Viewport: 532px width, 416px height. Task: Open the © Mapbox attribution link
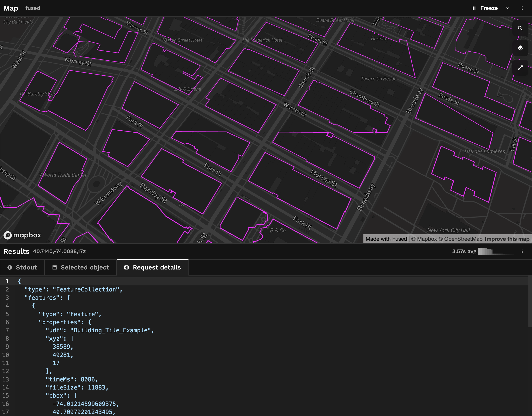[x=424, y=239]
